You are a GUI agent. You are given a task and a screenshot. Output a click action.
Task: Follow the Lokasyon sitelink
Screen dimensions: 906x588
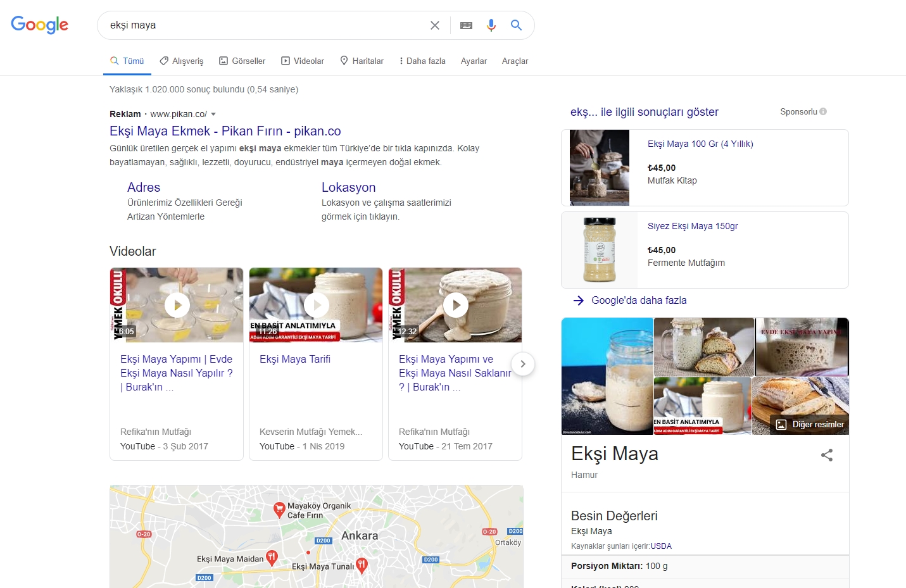point(349,187)
